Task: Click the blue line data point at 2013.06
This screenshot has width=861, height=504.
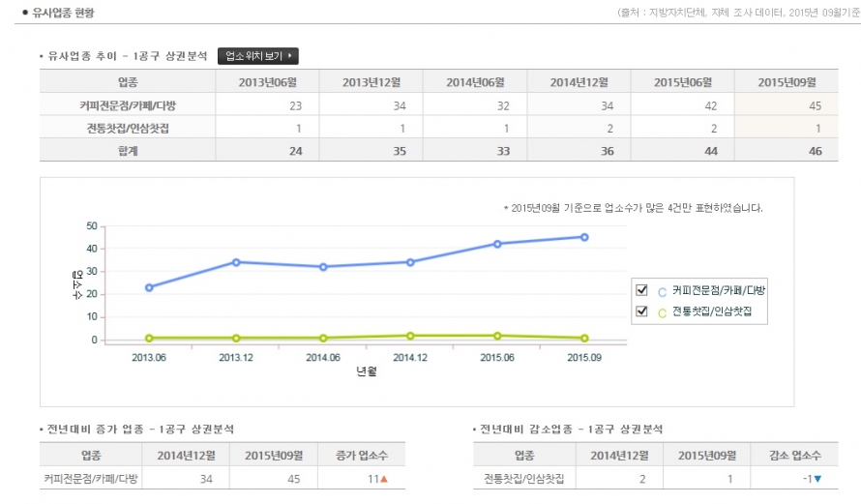Action: tap(149, 287)
